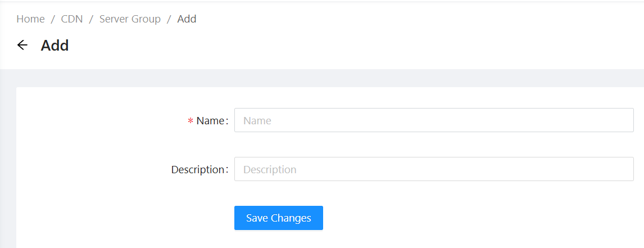This screenshot has width=644, height=248.
Task: Click the slash separator after Home
Action: [53, 19]
